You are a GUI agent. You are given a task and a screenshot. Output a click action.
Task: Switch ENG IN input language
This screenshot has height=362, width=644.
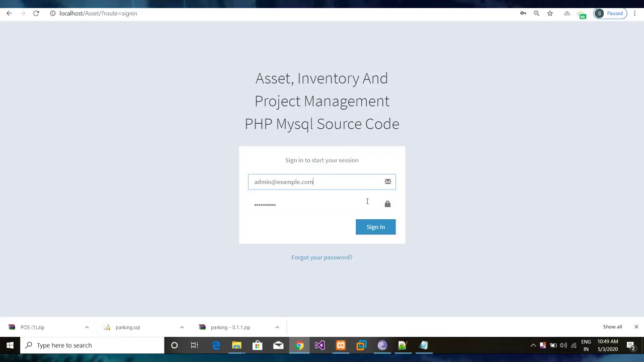[x=586, y=345]
